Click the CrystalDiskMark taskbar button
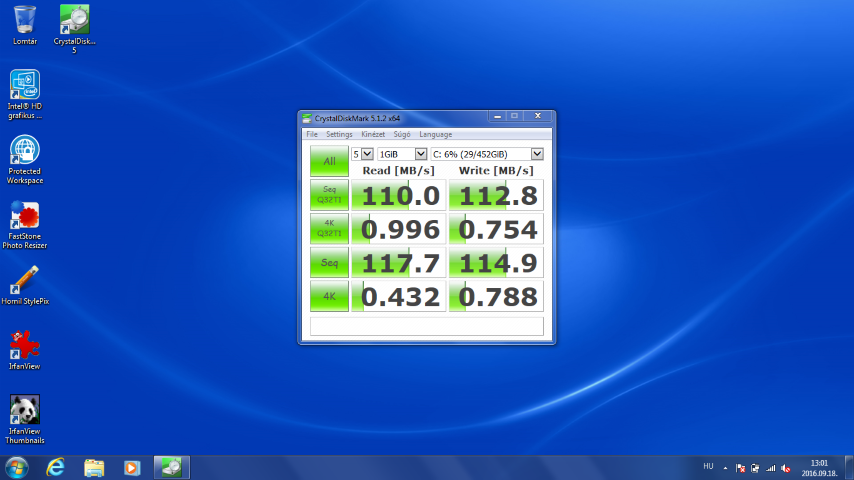 click(x=172, y=467)
